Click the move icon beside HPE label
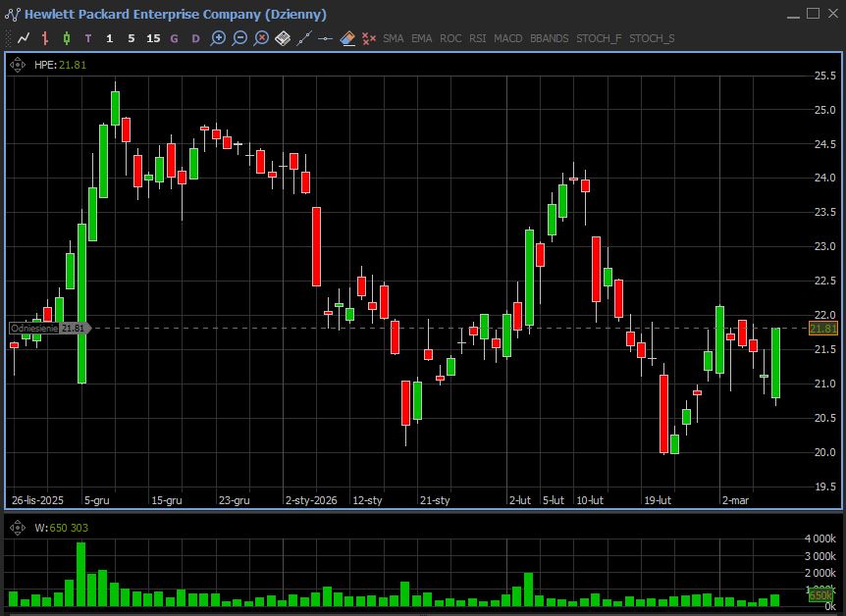This screenshot has width=846, height=616. point(18,65)
